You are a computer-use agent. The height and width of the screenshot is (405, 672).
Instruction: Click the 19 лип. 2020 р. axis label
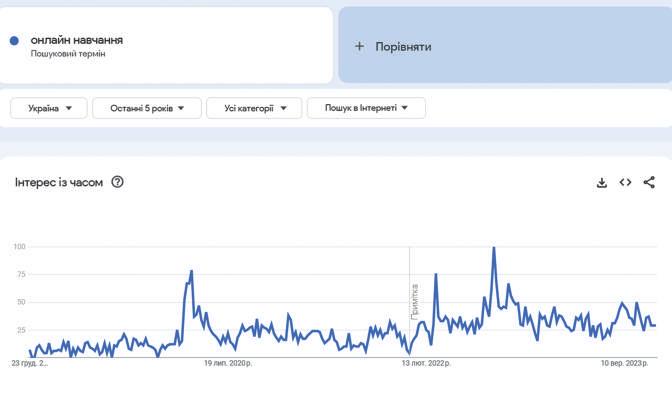(228, 364)
